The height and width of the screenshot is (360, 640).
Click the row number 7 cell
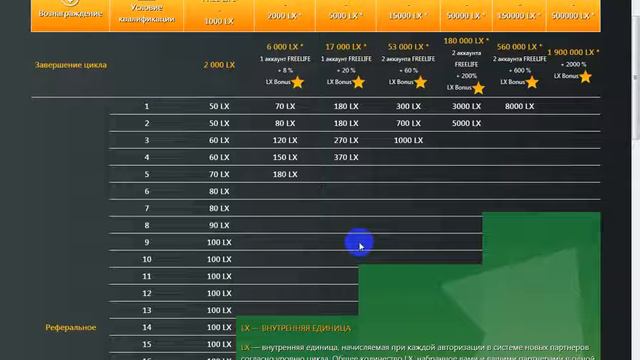[147, 208]
